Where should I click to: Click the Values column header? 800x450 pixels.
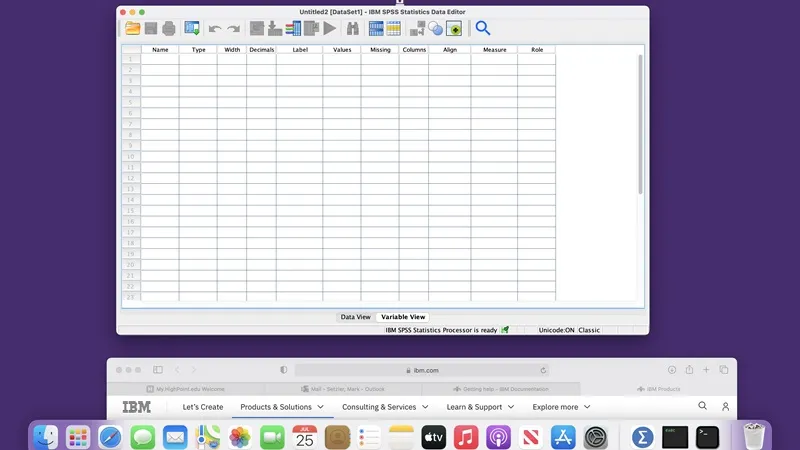[342, 49]
